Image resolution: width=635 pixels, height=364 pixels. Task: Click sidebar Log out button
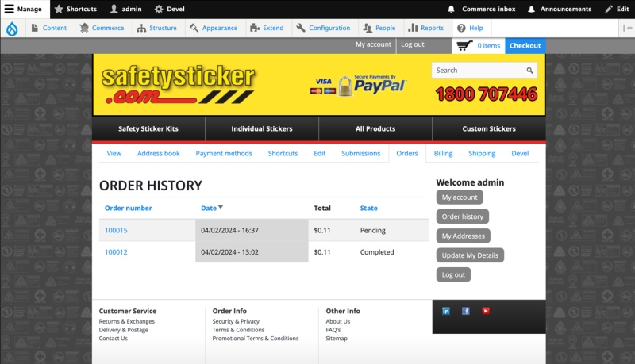(x=453, y=274)
